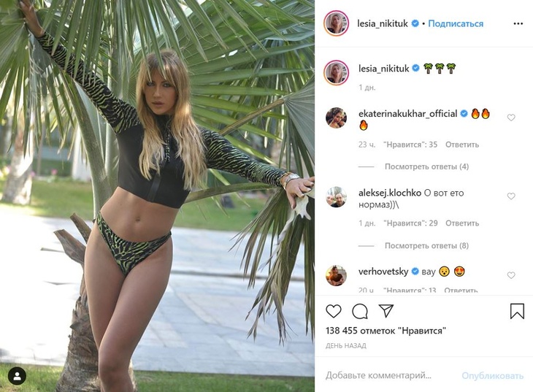The width and height of the screenshot is (533, 392).
Task: Open the comment bubble icon
Action: [360, 311]
